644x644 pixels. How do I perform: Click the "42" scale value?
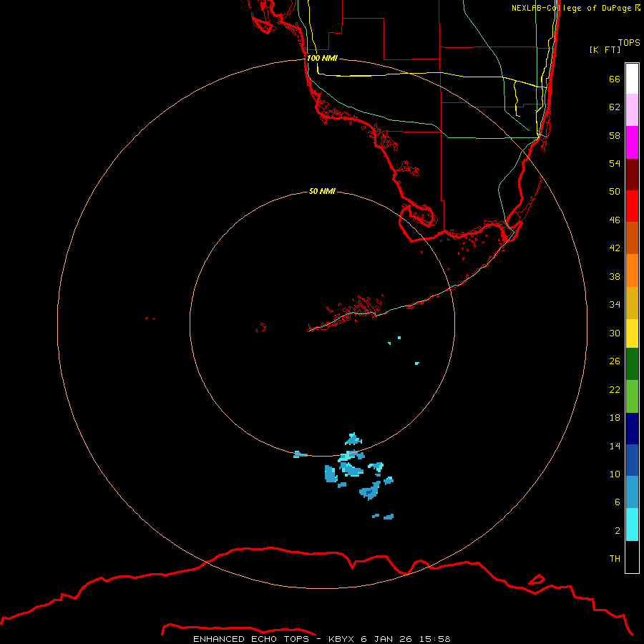[615, 248]
